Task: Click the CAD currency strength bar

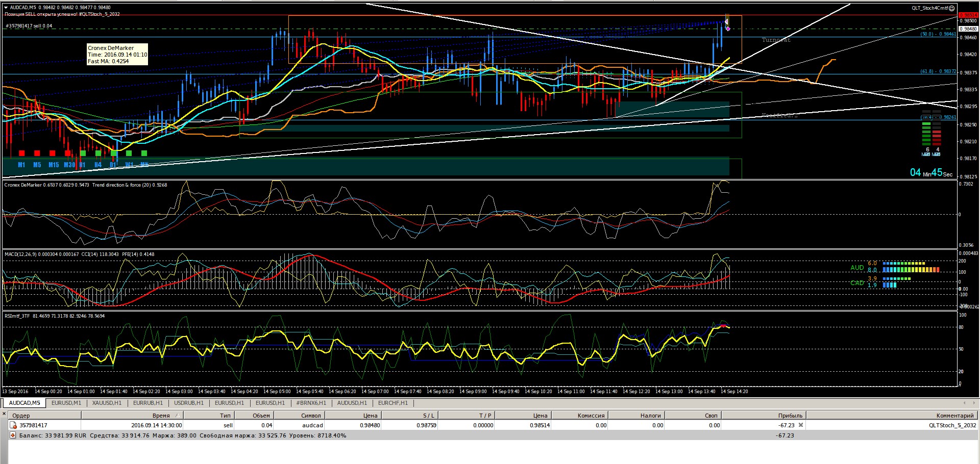Action: pos(897,282)
